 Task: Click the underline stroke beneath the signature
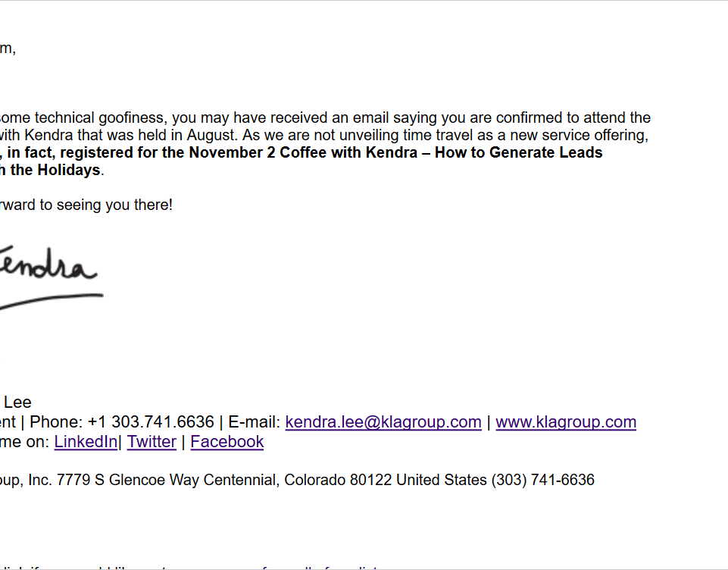tap(51, 301)
